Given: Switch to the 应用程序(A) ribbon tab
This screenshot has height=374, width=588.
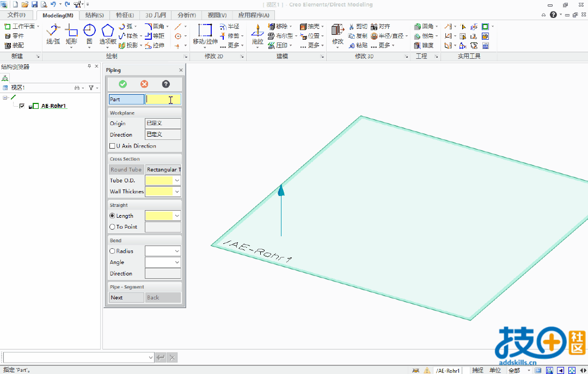Looking at the screenshot, I should point(254,15).
